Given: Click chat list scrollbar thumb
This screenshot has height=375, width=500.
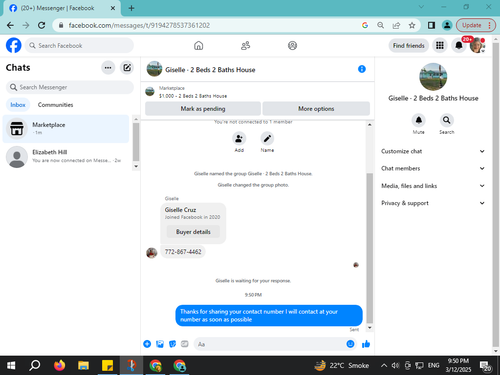Looking at the screenshot, I should pos(136,142).
